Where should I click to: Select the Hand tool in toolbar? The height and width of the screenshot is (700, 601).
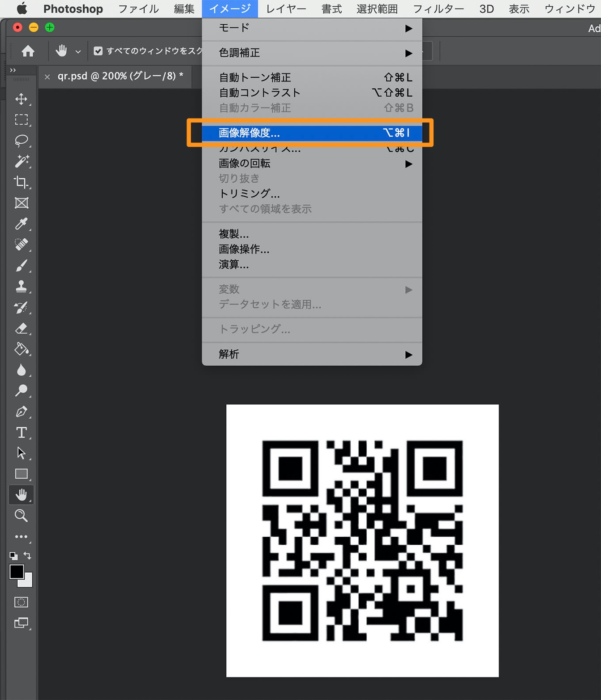(x=21, y=495)
